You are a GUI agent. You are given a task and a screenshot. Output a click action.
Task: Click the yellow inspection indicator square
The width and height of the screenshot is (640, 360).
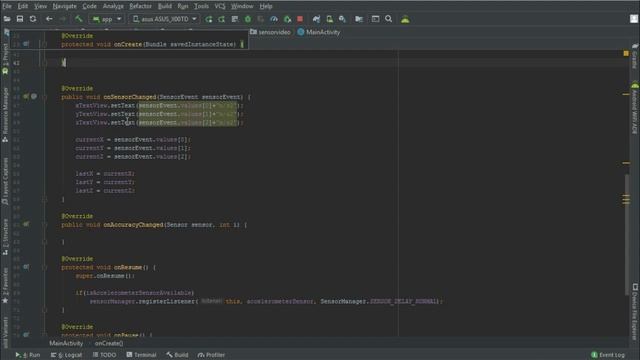click(x=626, y=53)
